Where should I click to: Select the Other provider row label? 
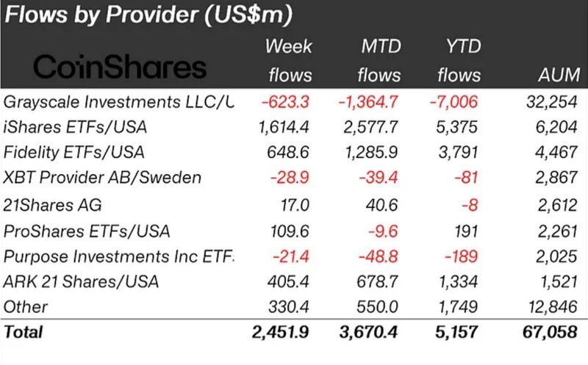click(26, 306)
